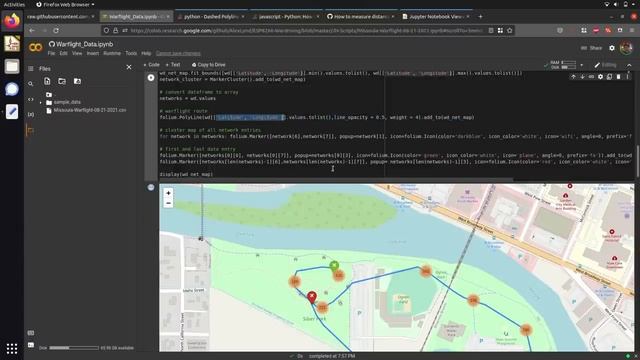Select the Files folder icon in sidebar

[x=31, y=131]
